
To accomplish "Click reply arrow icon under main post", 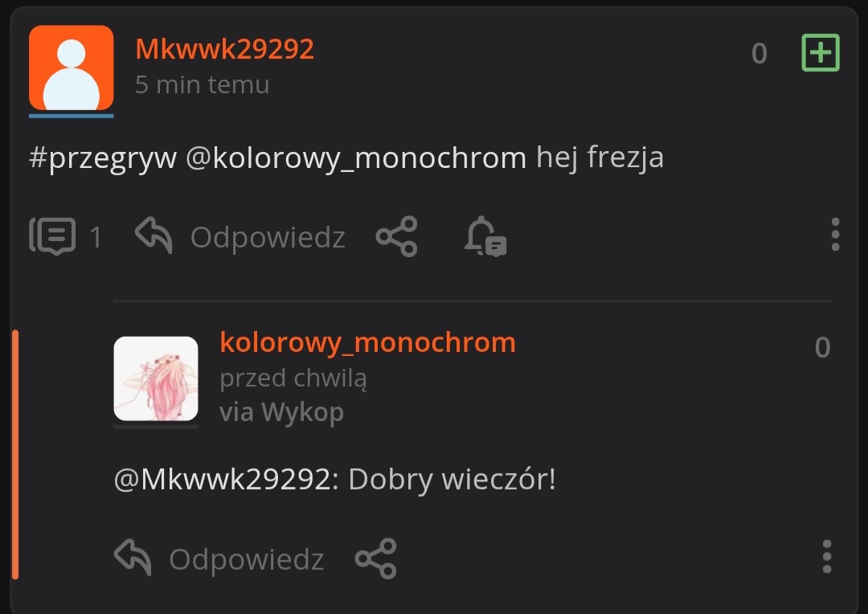I will point(154,235).
